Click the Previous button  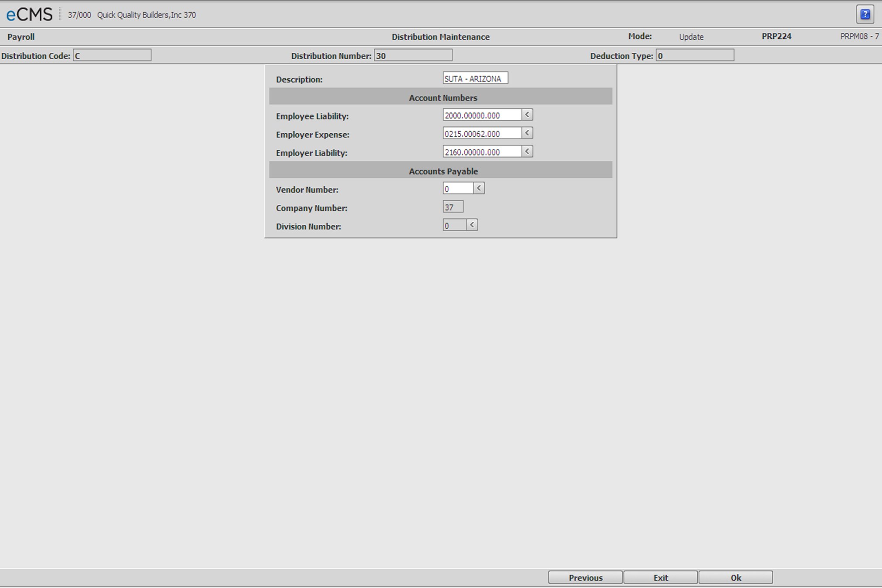(x=585, y=578)
